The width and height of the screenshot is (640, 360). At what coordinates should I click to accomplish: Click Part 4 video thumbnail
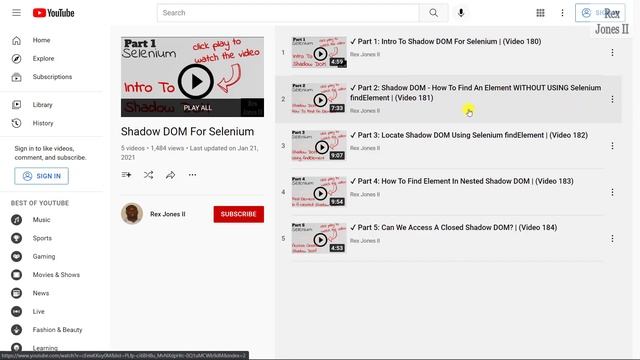pyautogui.click(x=319, y=192)
